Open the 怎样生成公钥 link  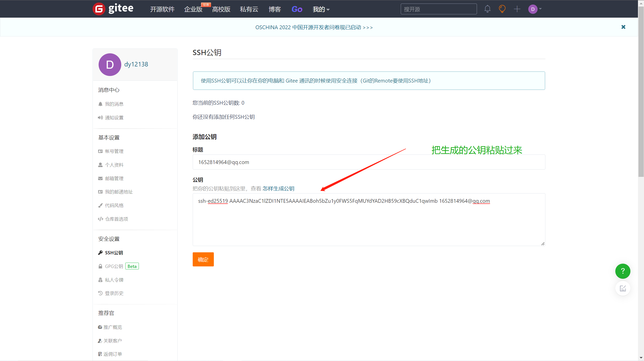click(x=278, y=188)
